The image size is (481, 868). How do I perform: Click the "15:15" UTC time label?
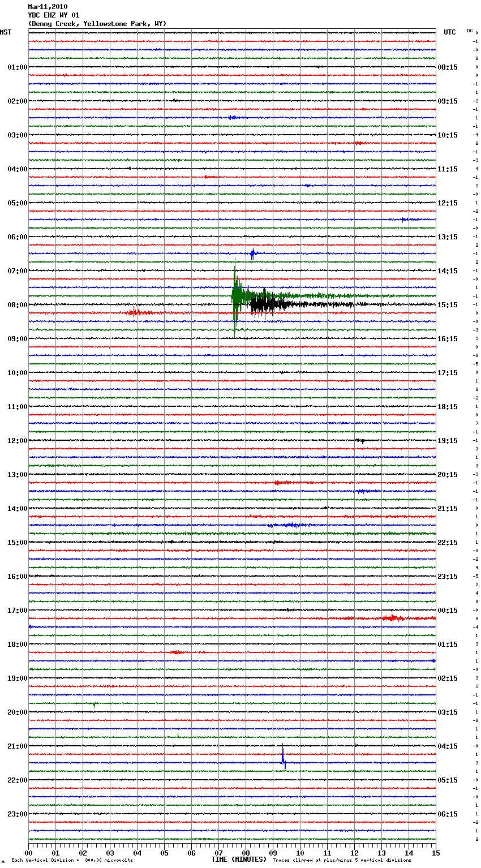[448, 305]
